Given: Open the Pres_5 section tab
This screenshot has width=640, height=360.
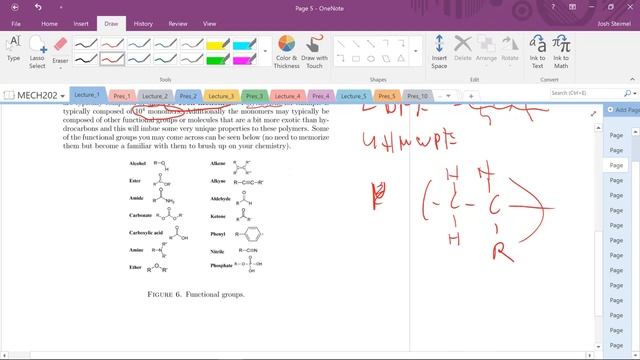Looking at the screenshot, I should (387, 96).
